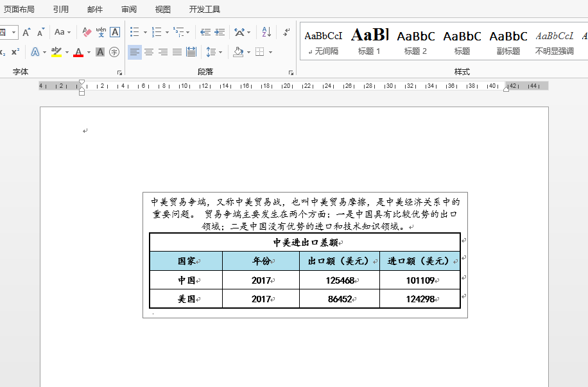Open numbering library dropdown arrow
The image size is (588, 387).
tap(167, 32)
